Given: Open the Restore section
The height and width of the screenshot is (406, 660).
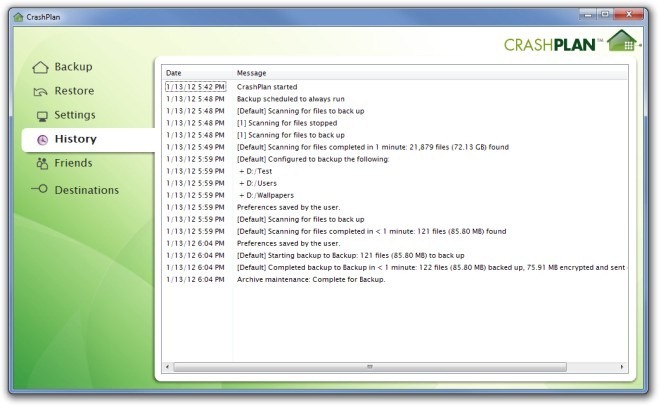Looking at the screenshot, I should (74, 91).
